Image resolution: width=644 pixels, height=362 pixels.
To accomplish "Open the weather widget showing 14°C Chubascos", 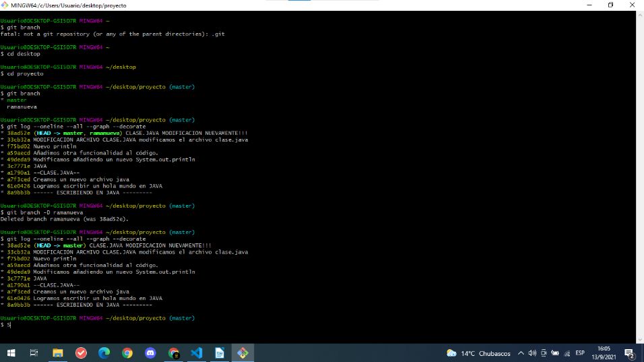I will tap(478, 353).
